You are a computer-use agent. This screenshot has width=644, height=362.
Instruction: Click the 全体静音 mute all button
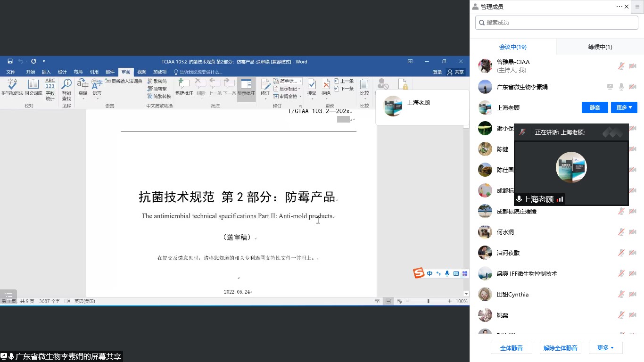(x=511, y=348)
